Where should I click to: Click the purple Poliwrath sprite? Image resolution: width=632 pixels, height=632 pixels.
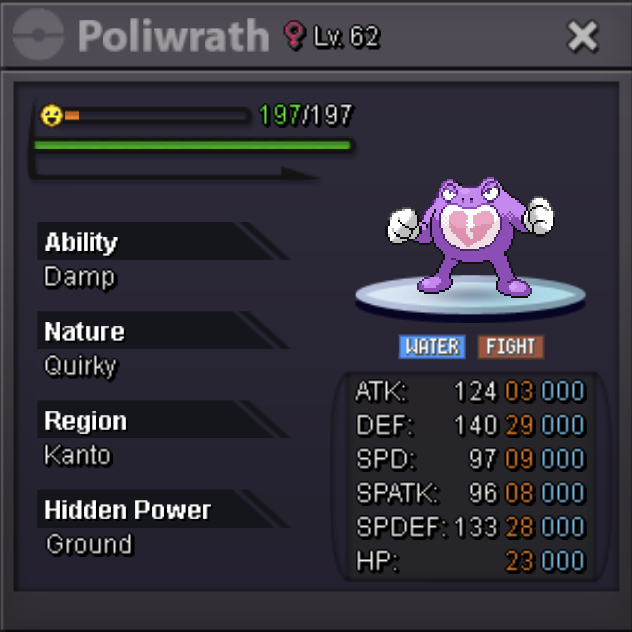point(470,235)
